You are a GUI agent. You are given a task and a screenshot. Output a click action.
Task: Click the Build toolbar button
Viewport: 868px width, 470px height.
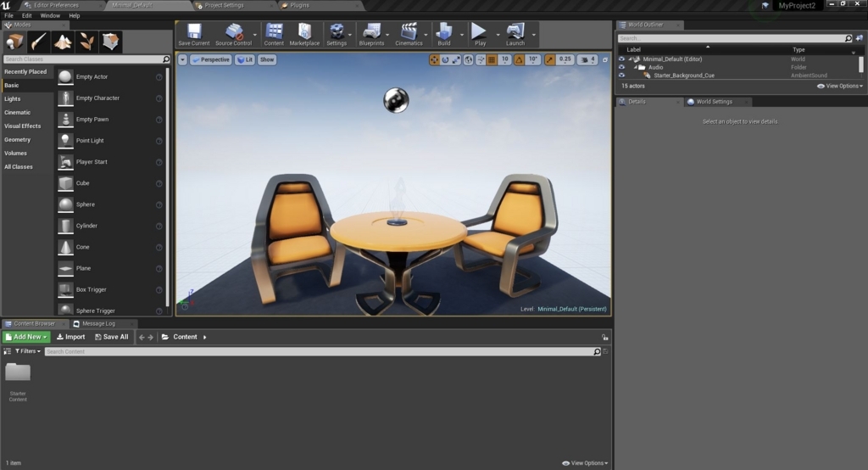444,35
